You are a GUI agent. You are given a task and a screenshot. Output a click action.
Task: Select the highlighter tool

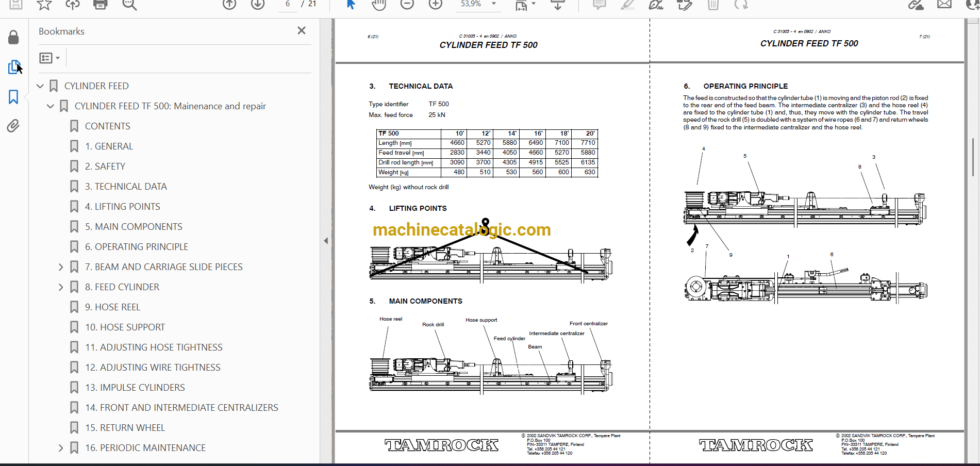pyautogui.click(x=627, y=4)
